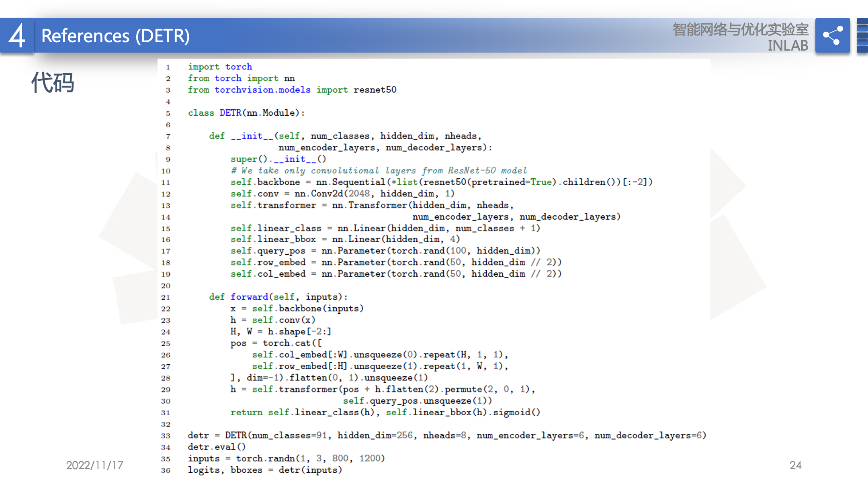Click the self.transformer assignment line
The width and height of the screenshot is (868, 488).
(372, 205)
